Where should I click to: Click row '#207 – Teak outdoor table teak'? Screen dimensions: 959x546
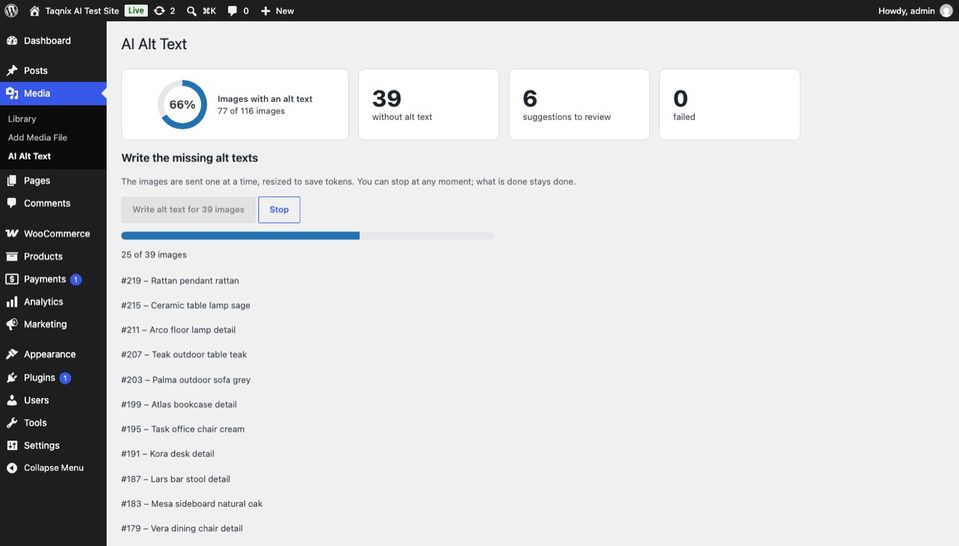[x=184, y=355]
